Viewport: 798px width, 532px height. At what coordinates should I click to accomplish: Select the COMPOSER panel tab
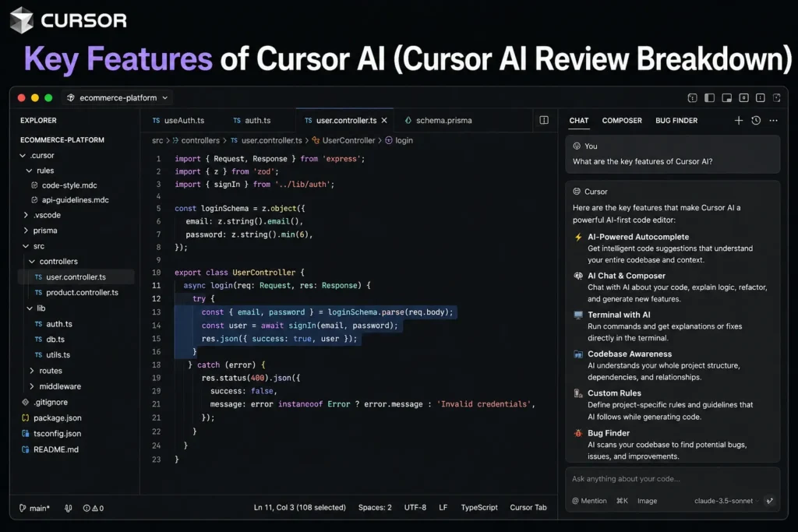622,121
